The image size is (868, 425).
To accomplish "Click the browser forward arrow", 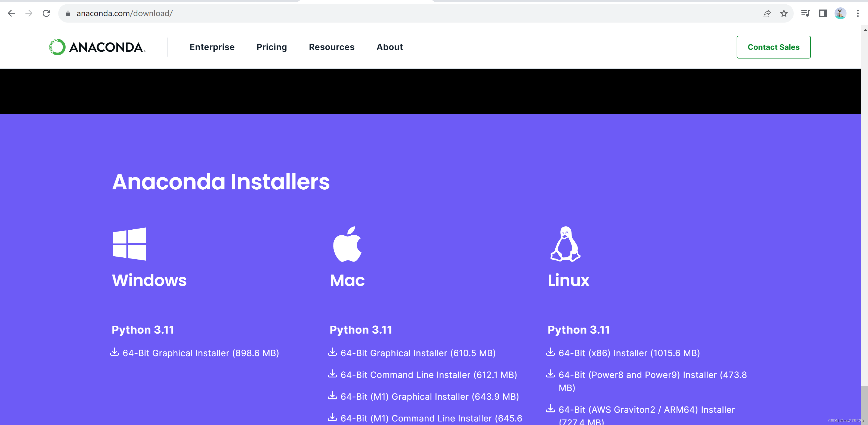I will pos(29,13).
